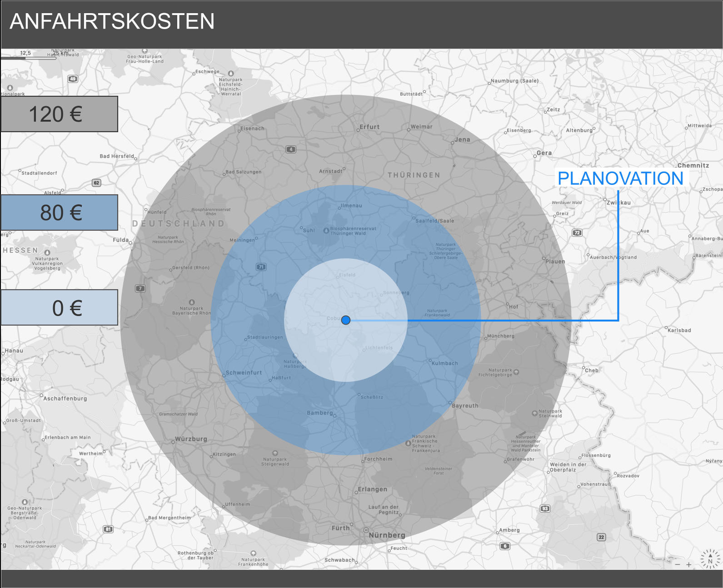Select the 0 € legend box
Screen dimensions: 723x588
59,307
